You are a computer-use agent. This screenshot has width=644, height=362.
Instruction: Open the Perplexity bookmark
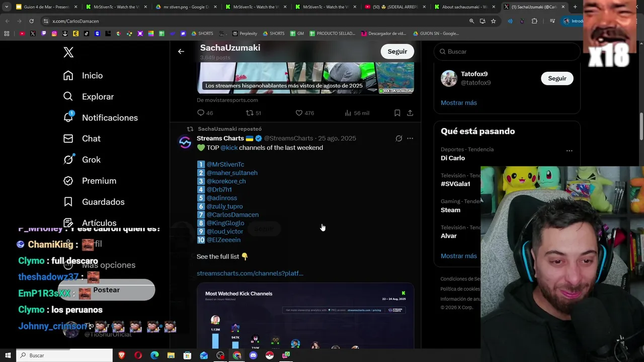pos(245,34)
